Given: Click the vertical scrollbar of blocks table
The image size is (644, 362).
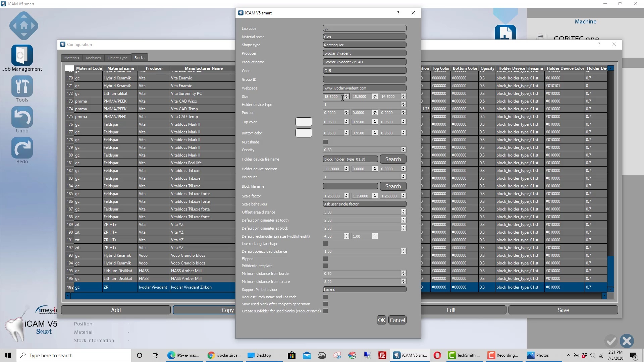Looking at the screenshot, I should [x=611, y=179].
